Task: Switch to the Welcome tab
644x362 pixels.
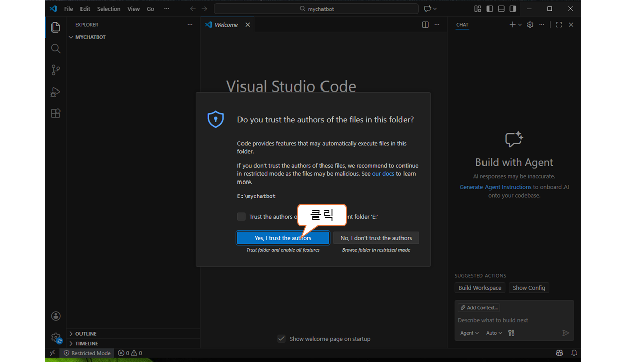Action: (x=226, y=25)
